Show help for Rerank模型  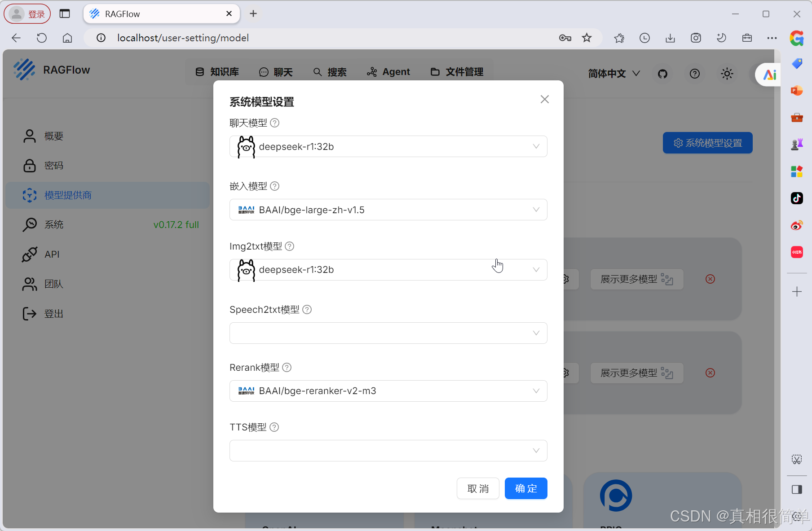(x=287, y=368)
